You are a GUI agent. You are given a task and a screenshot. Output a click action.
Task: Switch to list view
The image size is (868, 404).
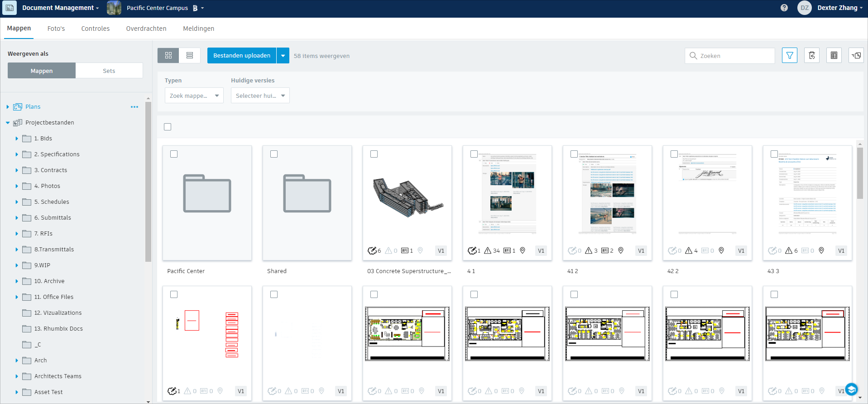tap(190, 55)
